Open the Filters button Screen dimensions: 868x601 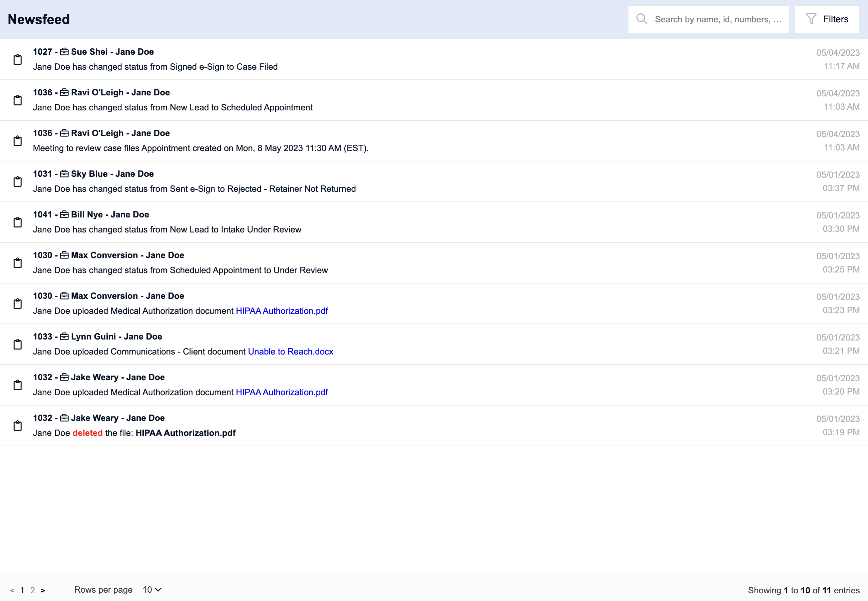point(827,19)
